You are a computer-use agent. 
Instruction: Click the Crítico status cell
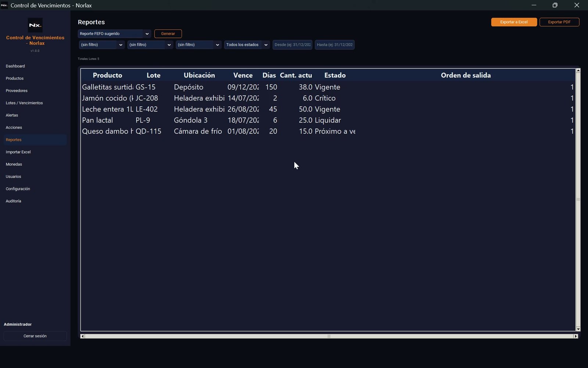point(325,98)
